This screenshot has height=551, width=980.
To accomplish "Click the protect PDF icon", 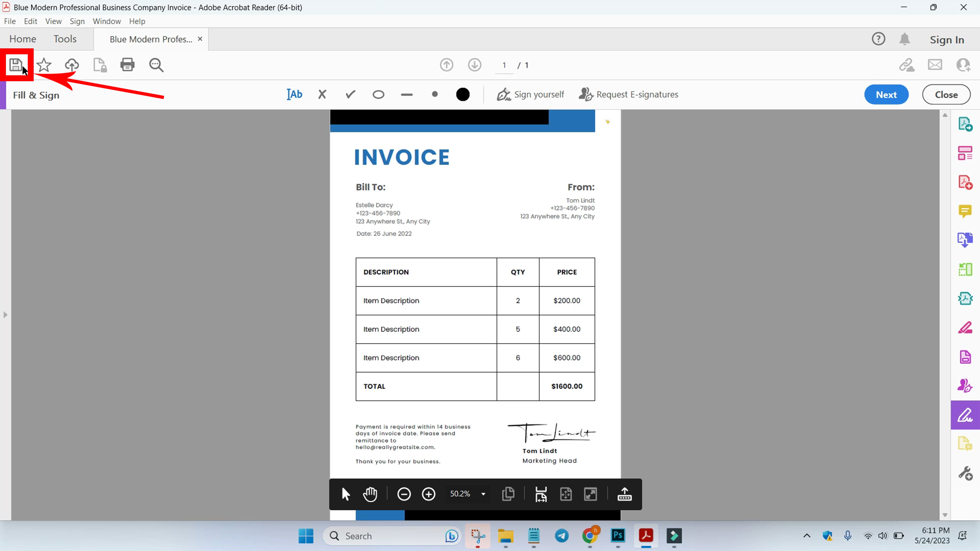I will 100,65.
